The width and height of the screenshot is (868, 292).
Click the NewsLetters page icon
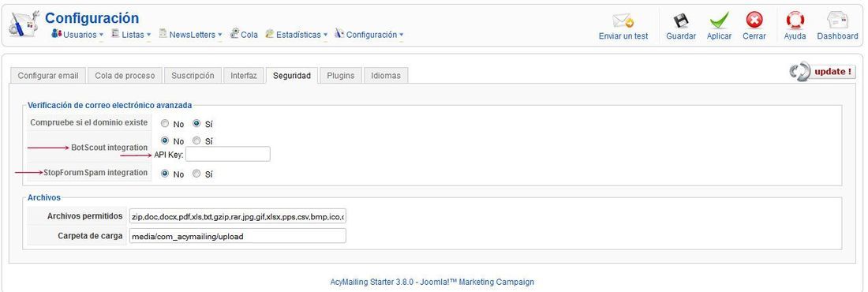[163, 34]
